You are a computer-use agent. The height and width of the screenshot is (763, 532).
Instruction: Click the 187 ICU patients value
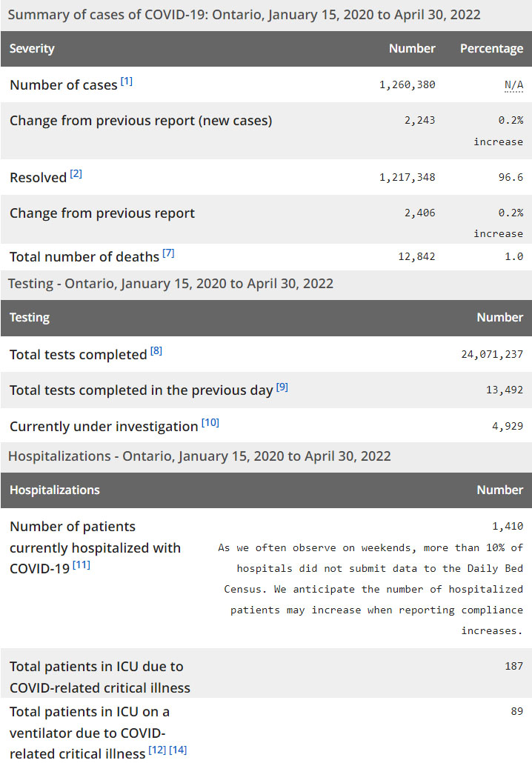(x=513, y=666)
